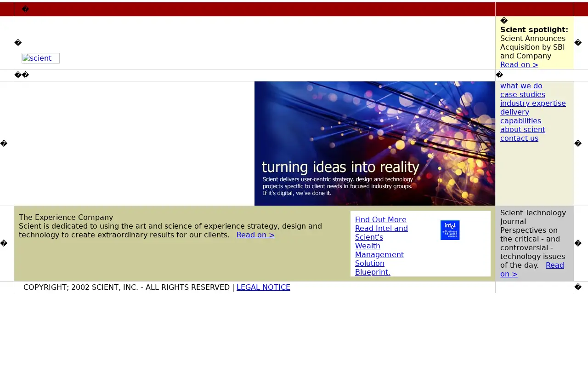Viewport: 588px width, 368px height.
Task: Open the Scient spotlight Read on link
Action: 519,65
